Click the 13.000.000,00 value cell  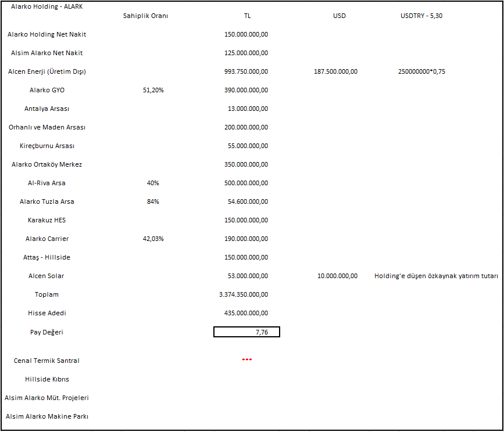[x=248, y=109]
